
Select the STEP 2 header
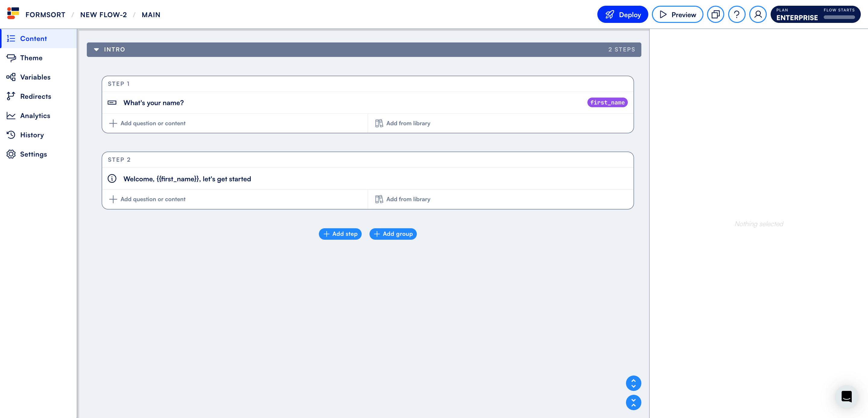(x=368, y=160)
